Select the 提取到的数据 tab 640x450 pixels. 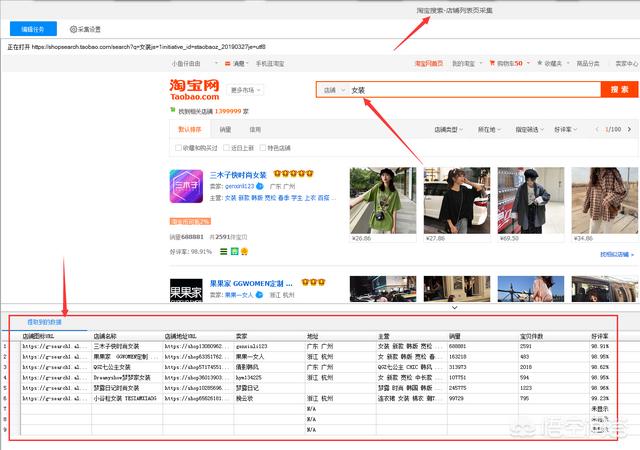coord(44,322)
